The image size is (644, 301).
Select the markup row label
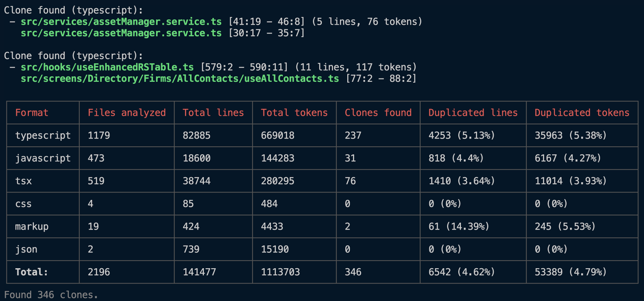pos(32,226)
